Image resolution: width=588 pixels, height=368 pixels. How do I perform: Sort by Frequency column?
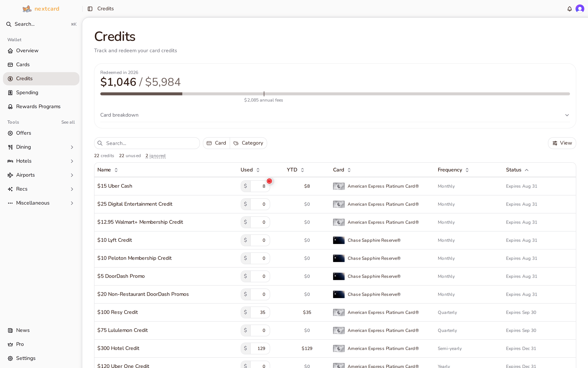tap(453, 170)
